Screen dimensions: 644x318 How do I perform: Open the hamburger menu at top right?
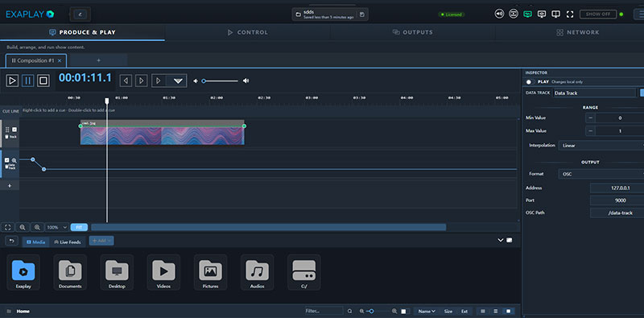(x=638, y=14)
